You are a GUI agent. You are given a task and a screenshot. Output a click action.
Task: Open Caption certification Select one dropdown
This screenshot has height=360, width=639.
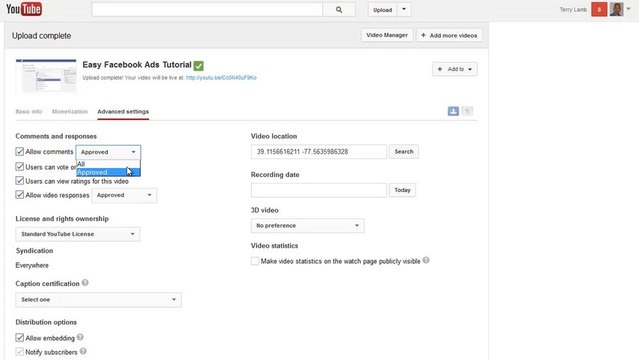pos(98,300)
